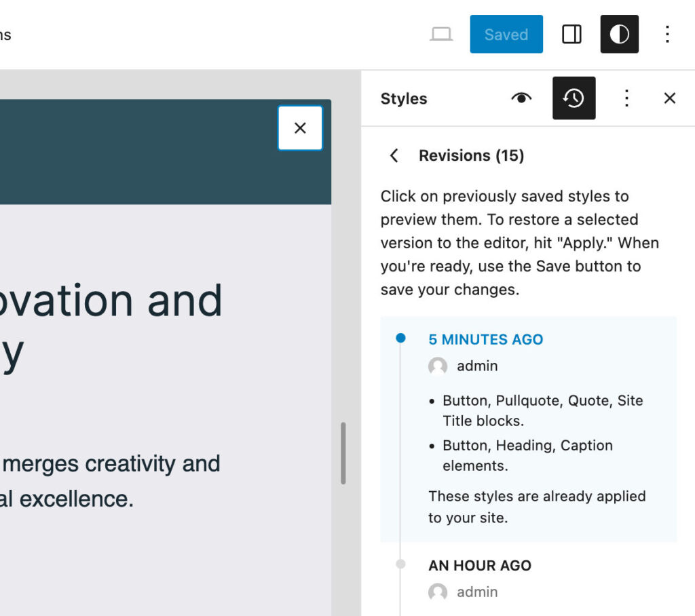Switch to the Styles panel header
695x616 pixels.
(404, 98)
